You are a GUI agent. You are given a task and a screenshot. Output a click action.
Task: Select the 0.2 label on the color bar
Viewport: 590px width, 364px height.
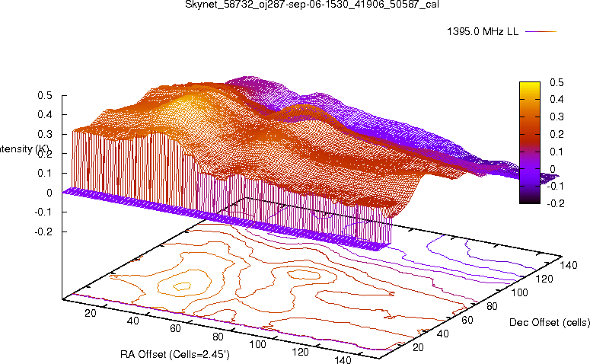(x=557, y=134)
